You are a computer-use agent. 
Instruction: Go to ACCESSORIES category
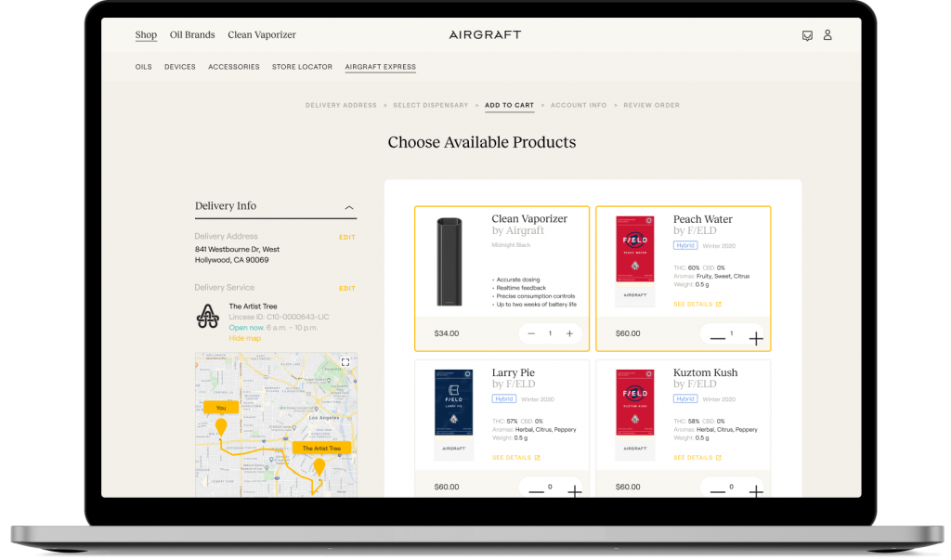[x=233, y=67]
